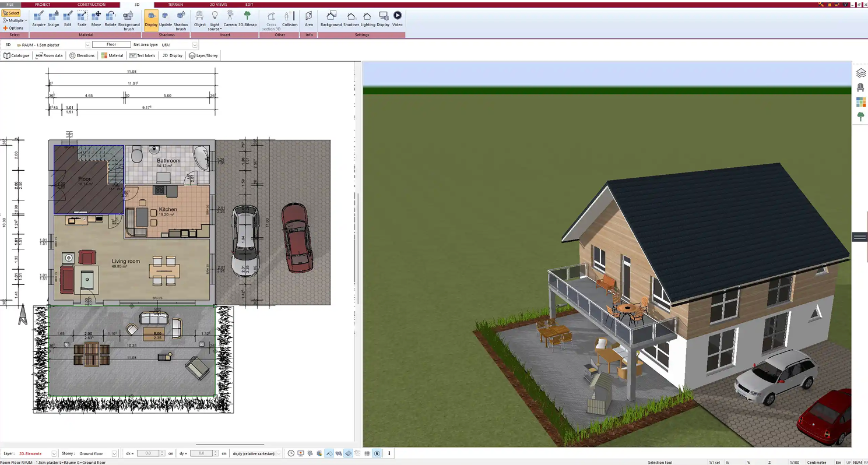Image resolution: width=868 pixels, height=465 pixels.
Task: Open Lighting settings
Action: tap(368, 19)
